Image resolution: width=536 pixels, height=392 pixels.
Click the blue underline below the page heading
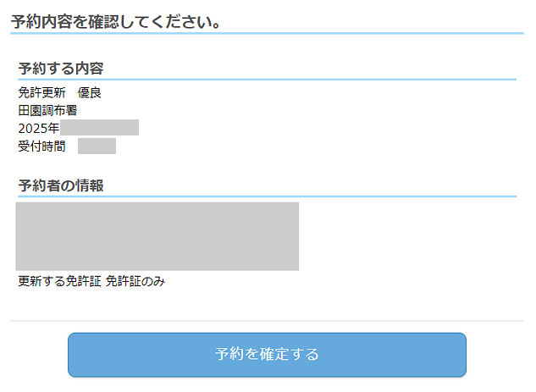point(267,33)
